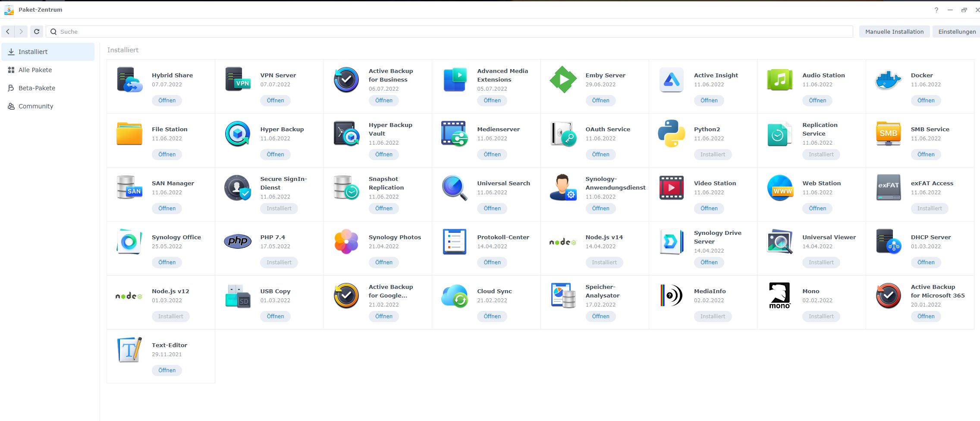Click the File Station folder icon

[x=129, y=133]
